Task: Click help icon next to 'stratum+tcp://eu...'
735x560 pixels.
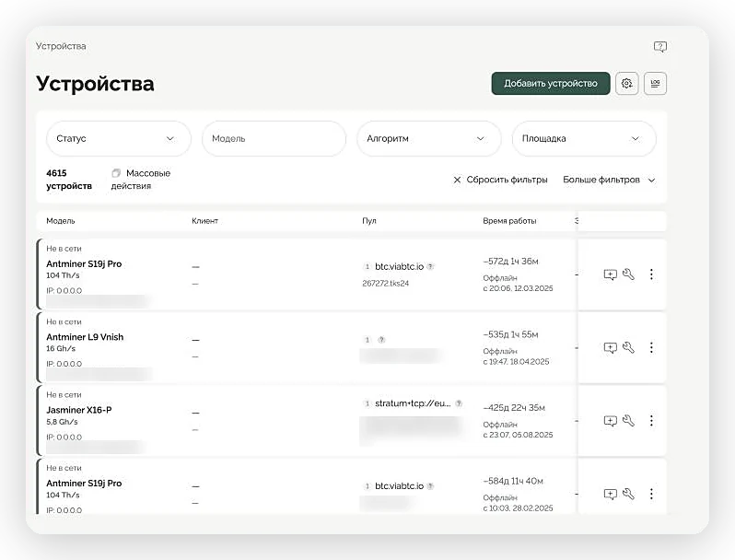Action: click(459, 403)
